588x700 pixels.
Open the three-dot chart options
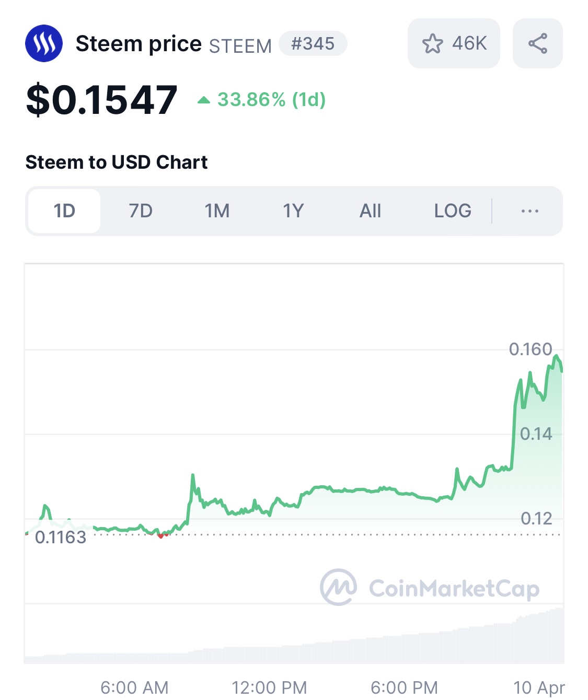529,211
